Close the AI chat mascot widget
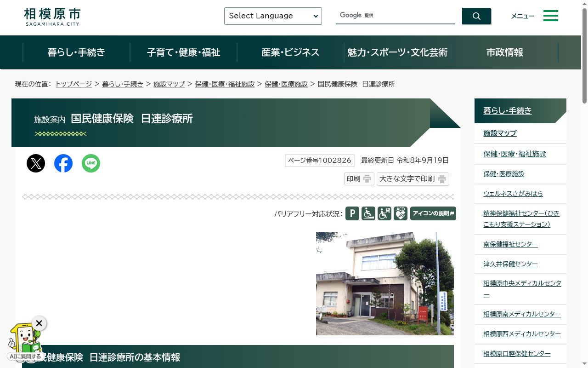588x368 pixels. 39,323
